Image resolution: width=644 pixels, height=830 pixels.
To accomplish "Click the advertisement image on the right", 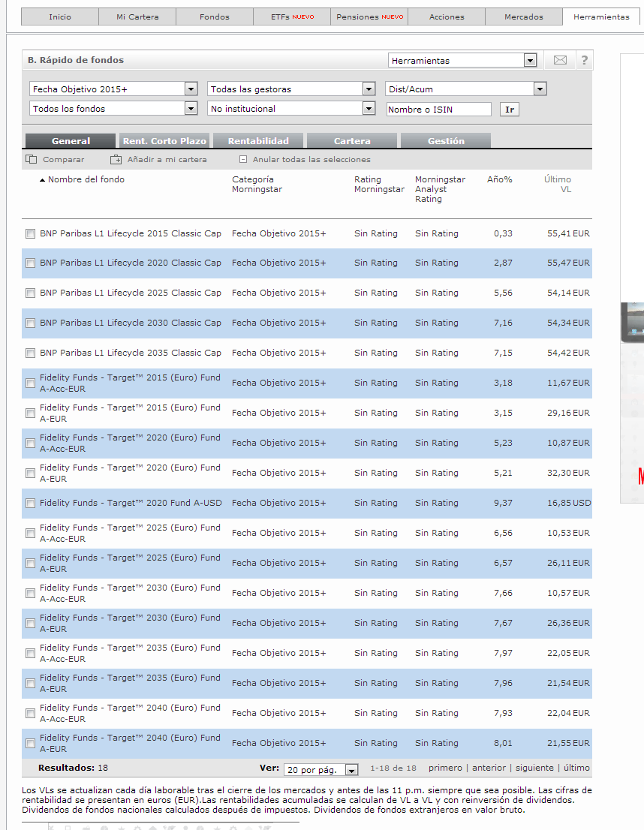I will (632, 278).
